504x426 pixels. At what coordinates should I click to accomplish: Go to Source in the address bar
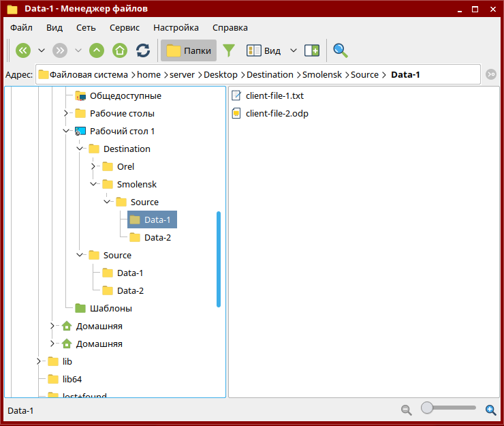(364, 75)
